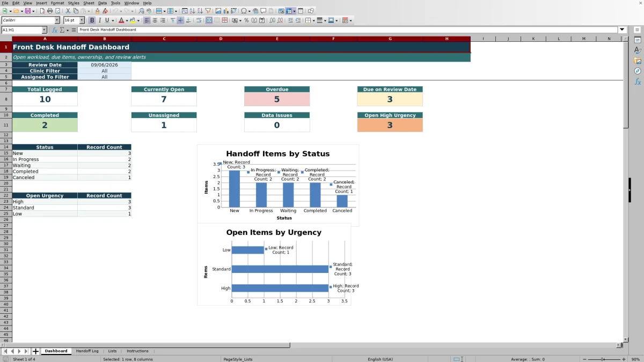Click the AutoFilter funnel icon
Viewport: 644px width, 362px height.
pos(208,11)
